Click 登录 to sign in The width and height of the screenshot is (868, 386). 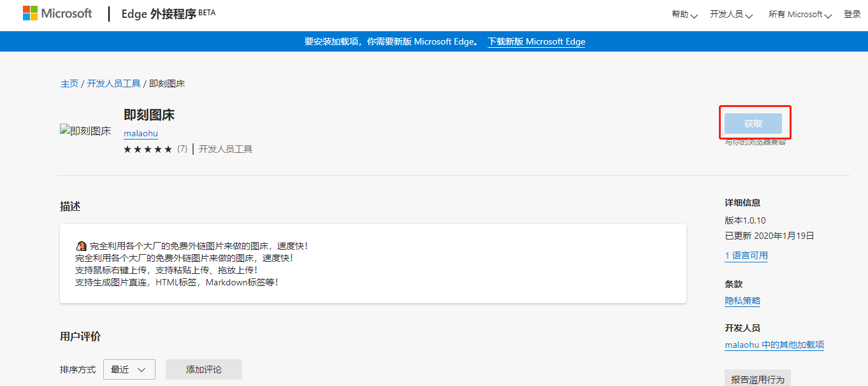[852, 14]
